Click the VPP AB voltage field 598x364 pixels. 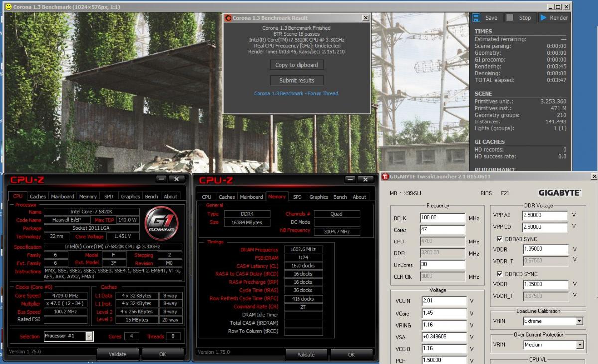(x=545, y=215)
